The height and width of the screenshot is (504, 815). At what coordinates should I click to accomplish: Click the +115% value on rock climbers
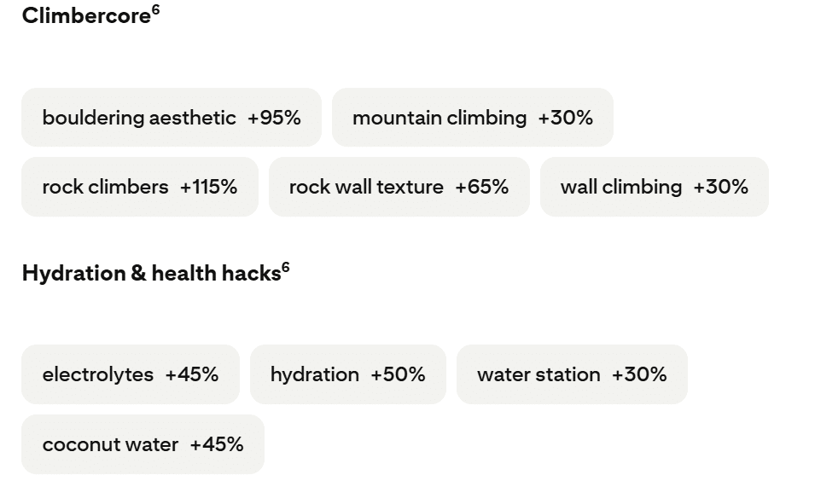click(x=208, y=187)
